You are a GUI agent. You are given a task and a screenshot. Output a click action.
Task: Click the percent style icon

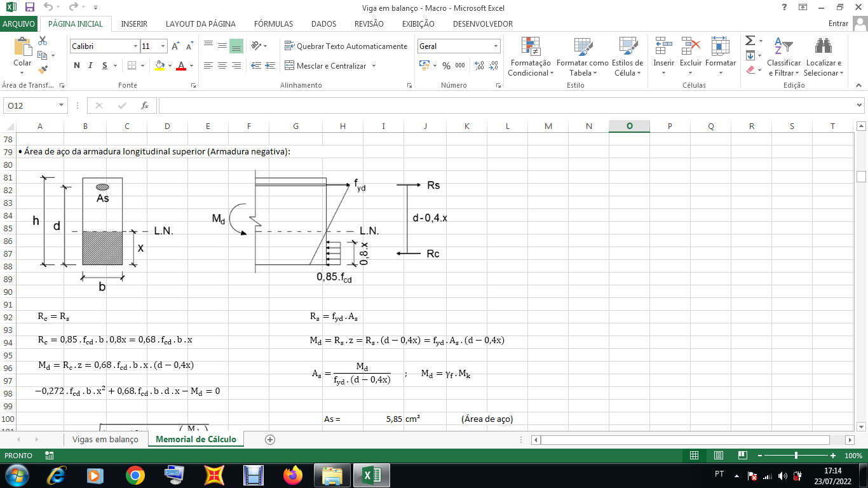446,65
